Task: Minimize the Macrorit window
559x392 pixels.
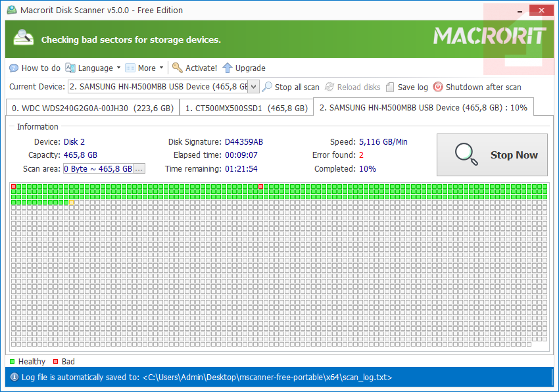Action: point(520,11)
